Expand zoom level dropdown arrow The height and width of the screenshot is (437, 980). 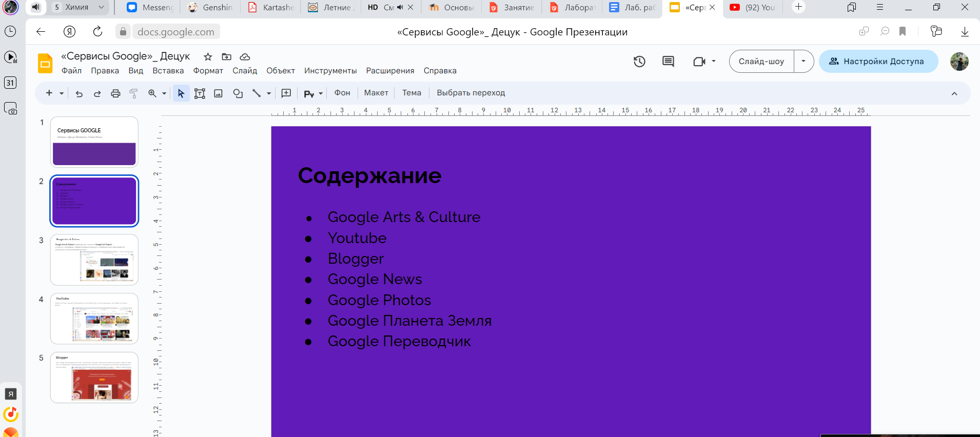pyautogui.click(x=164, y=93)
